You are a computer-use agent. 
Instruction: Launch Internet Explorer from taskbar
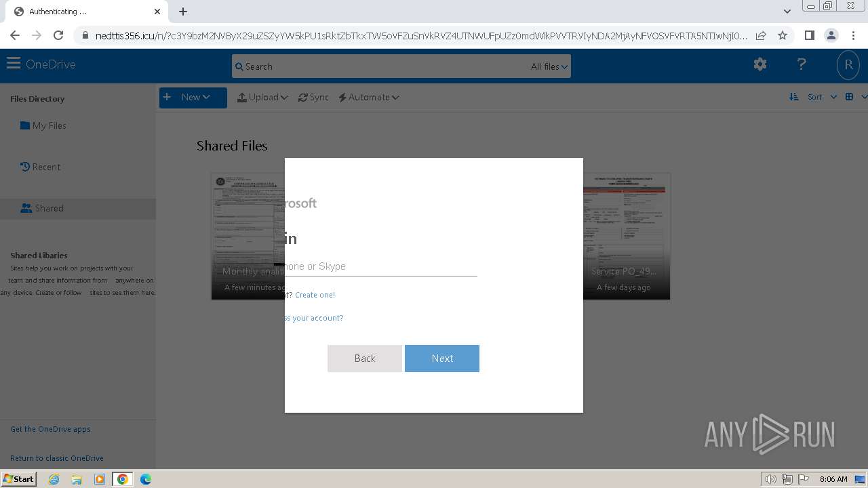click(x=54, y=479)
